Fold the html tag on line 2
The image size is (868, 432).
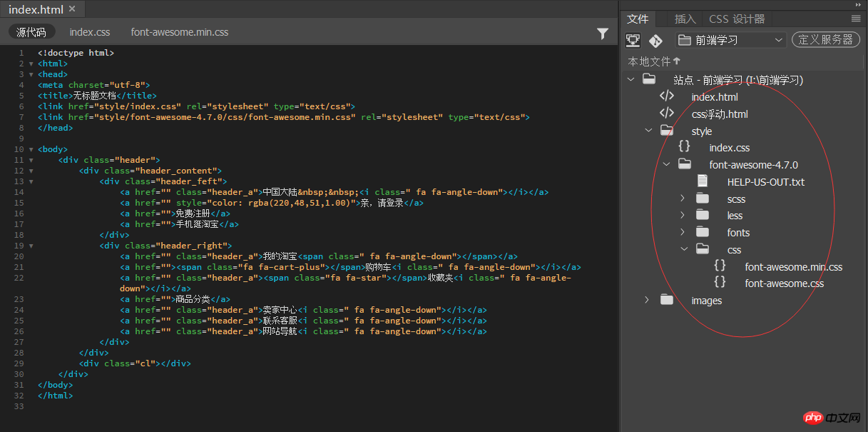[31, 64]
